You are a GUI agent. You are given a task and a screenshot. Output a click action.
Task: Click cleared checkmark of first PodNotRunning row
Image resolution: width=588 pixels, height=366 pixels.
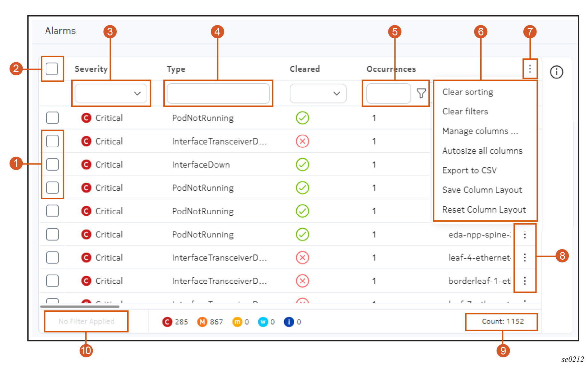coord(302,118)
